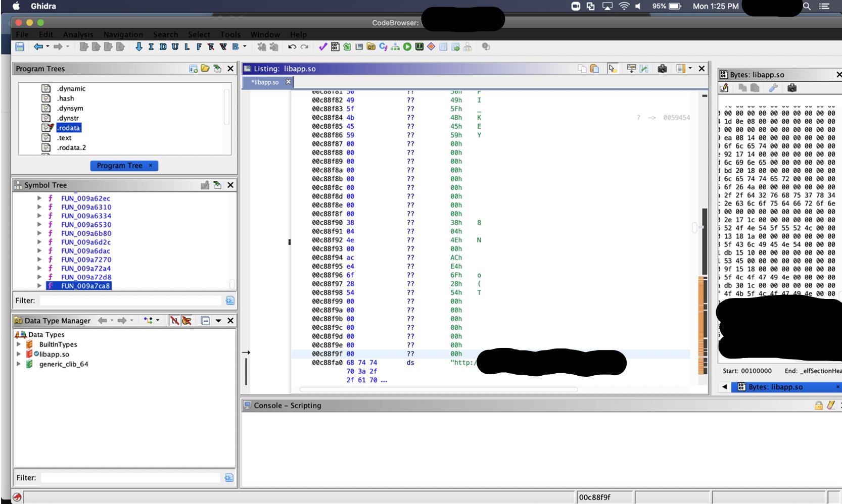Click open-folder icon in Program Trees header
The height and width of the screenshot is (504, 842).
(205, 68)
